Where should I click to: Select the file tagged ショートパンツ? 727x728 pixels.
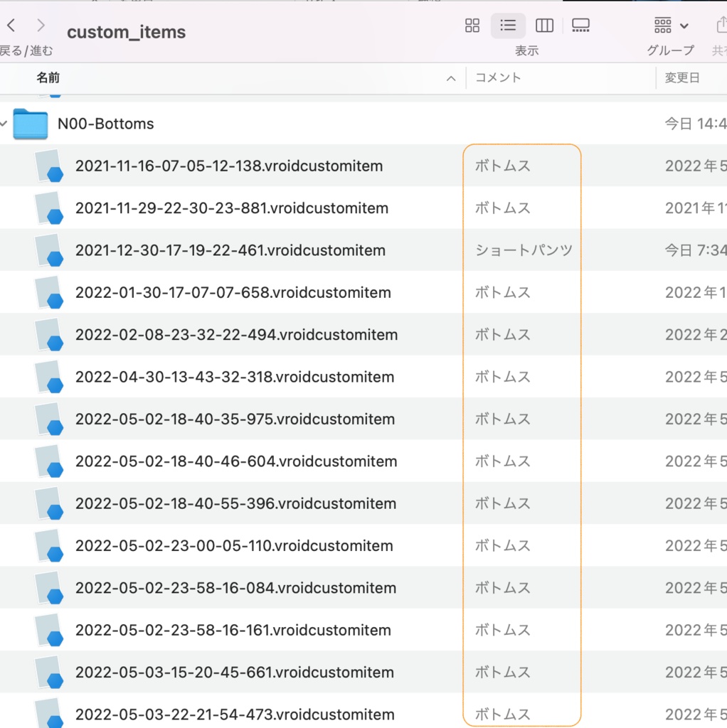[x=230, y=250]
